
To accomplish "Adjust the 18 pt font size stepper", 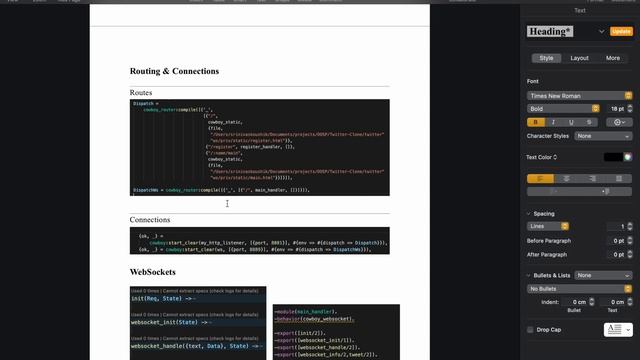I will 630,109.
